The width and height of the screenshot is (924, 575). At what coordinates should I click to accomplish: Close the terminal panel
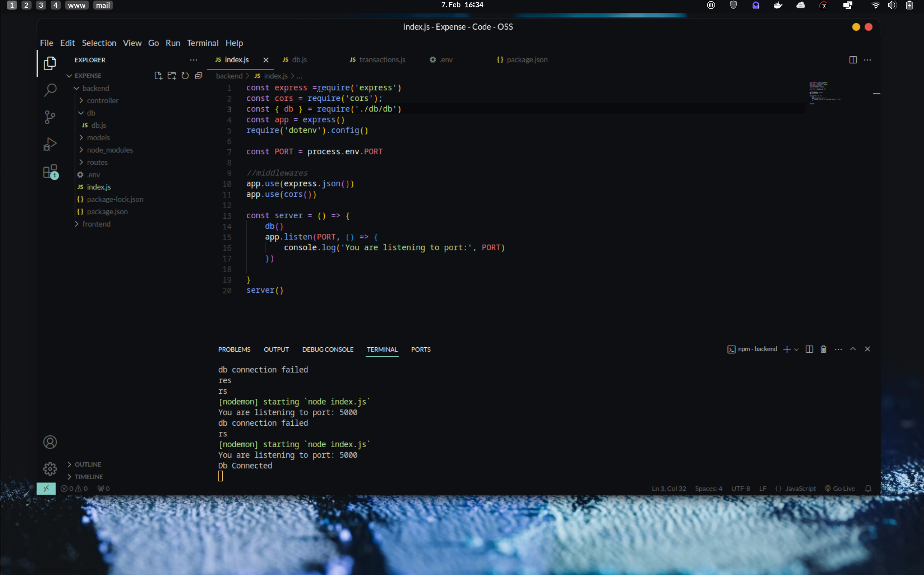(x=868, y=349)
